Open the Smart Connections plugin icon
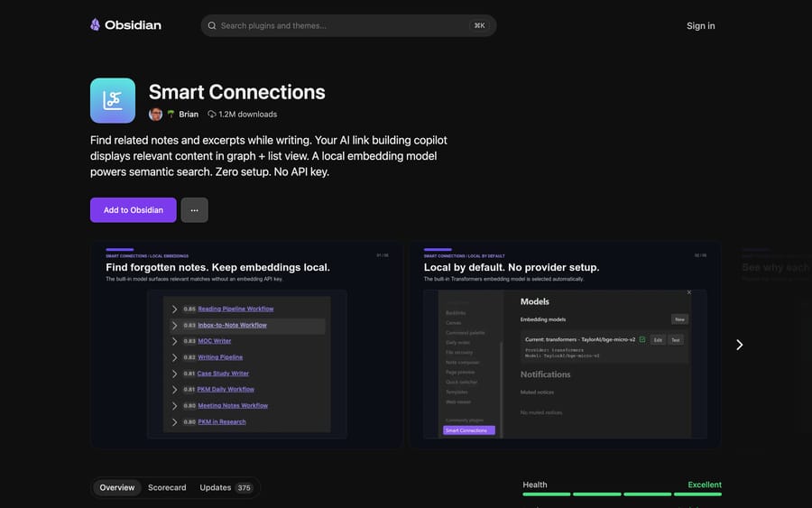Image resolution: width=812 pixels, height=508 pixels. click(x=113, y=100)
